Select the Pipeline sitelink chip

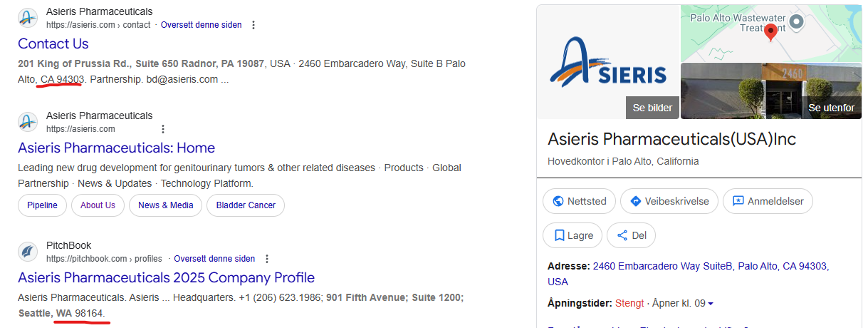[43, 205]
